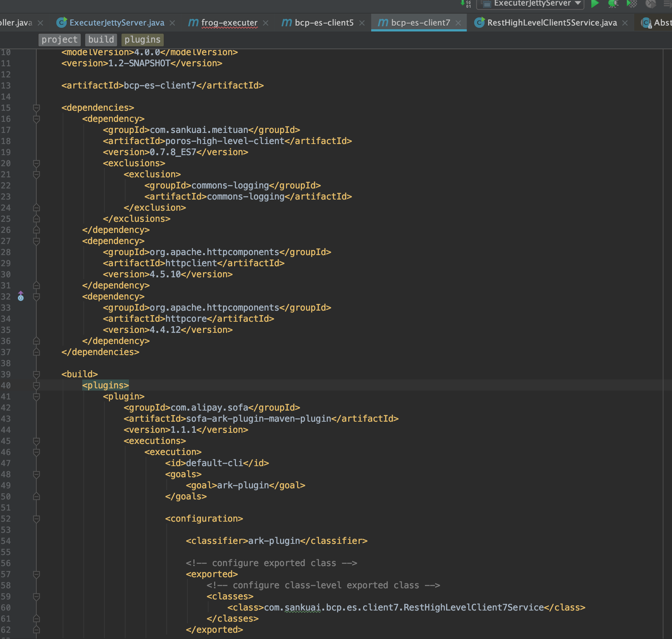This screenshot has height=639, width=672.
Task: Click the gutter marker icon beside line 32
Action: point(21,296)
